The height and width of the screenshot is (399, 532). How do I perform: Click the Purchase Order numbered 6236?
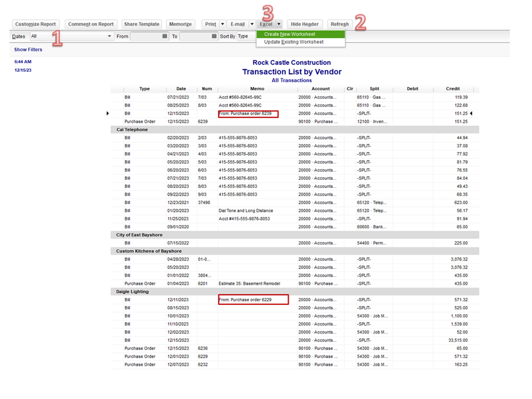(294, 348)
